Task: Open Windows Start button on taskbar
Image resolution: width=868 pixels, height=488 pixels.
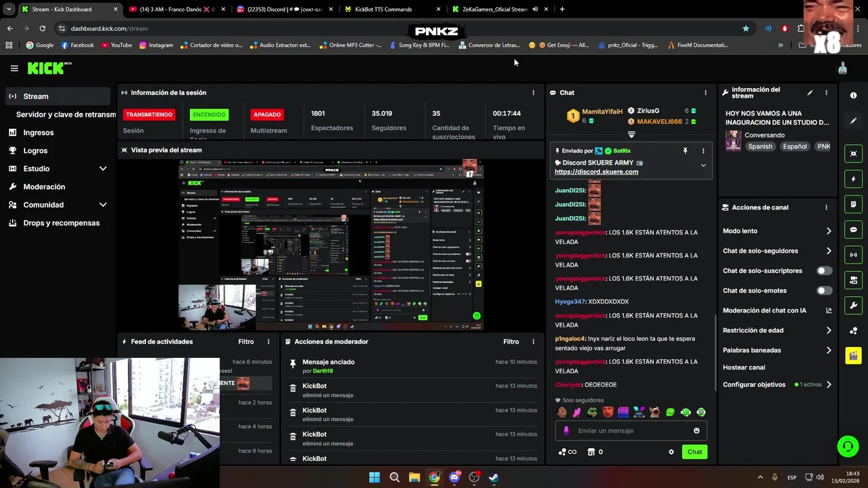Action: pos(374,478)
